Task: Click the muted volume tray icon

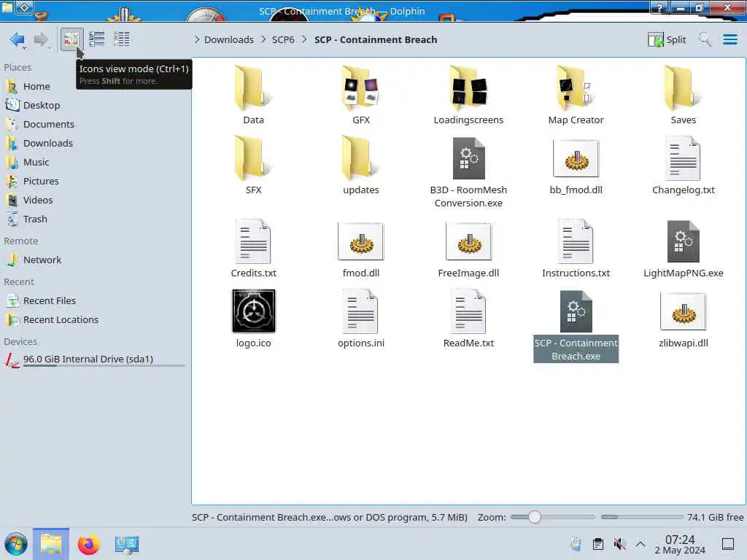Action: (620, 544)
